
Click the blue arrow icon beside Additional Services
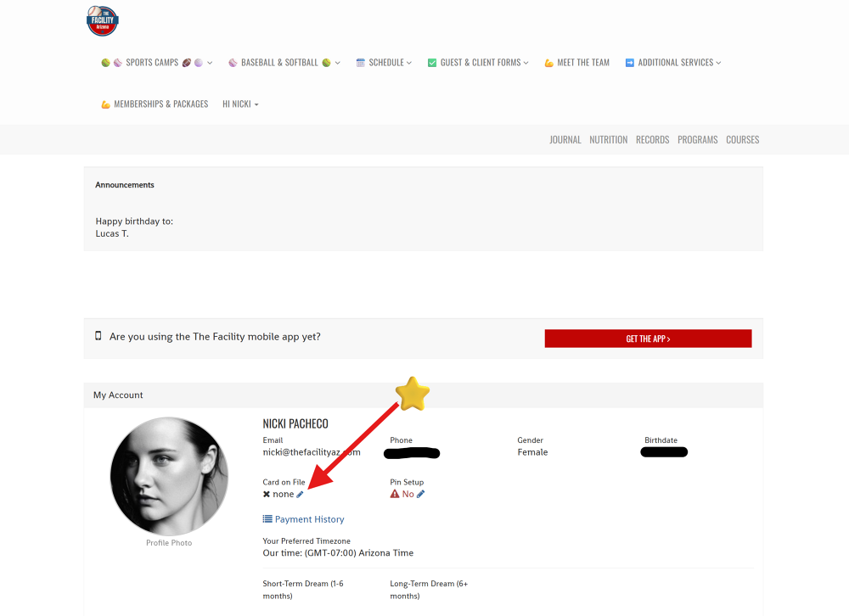tap(630, 63)
